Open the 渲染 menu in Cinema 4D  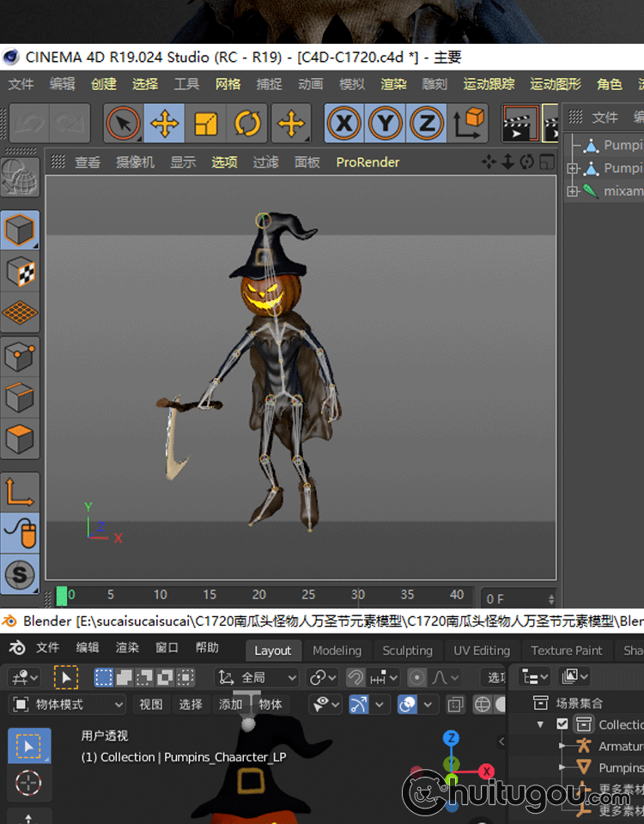393,84
